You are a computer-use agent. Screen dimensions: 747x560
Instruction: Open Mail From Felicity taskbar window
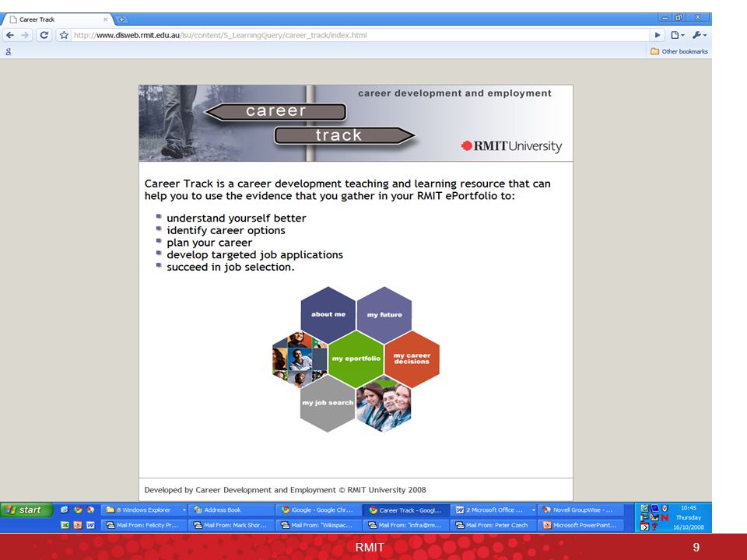[x=145, y=525]
